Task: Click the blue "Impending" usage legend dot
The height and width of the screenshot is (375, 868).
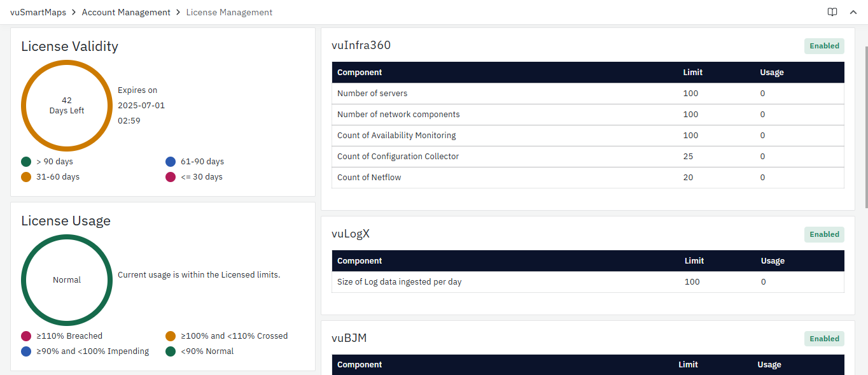Action: 26,351
